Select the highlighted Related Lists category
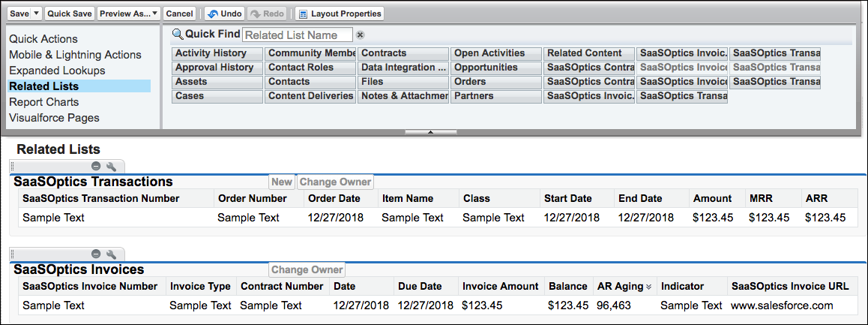 pos(79,86)
